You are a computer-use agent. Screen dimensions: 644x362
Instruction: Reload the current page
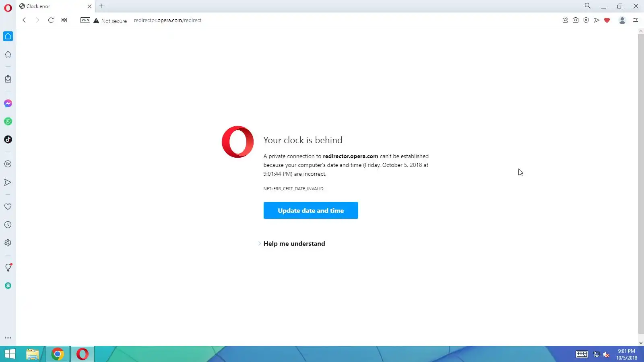[x=51, y=20]
